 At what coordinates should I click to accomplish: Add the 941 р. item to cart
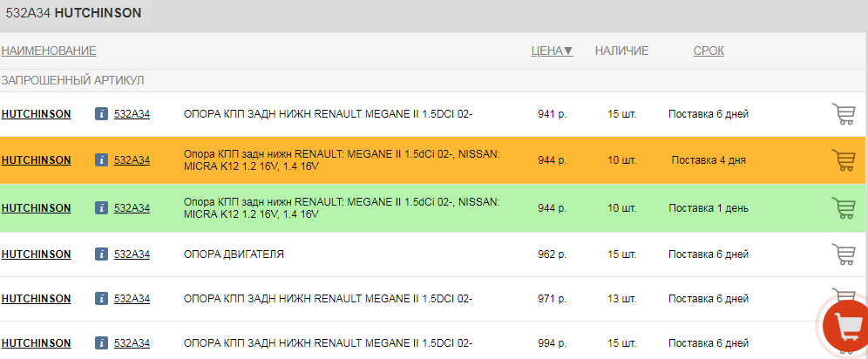coord(843,114)
